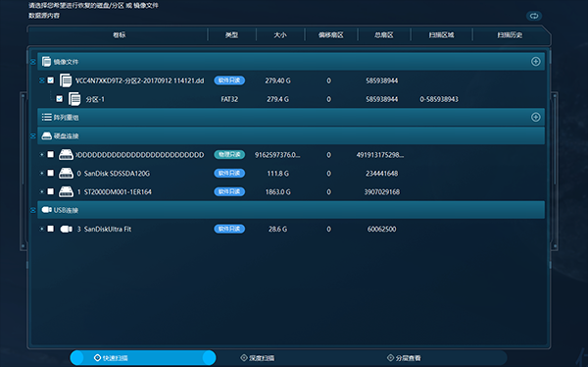
Task: Click the plus icon on the 阵列重组 section
Action: pos(535,117)
